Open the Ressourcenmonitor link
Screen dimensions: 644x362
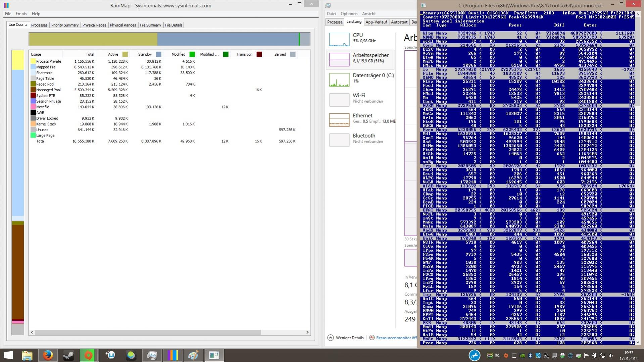tap(396, 338)
